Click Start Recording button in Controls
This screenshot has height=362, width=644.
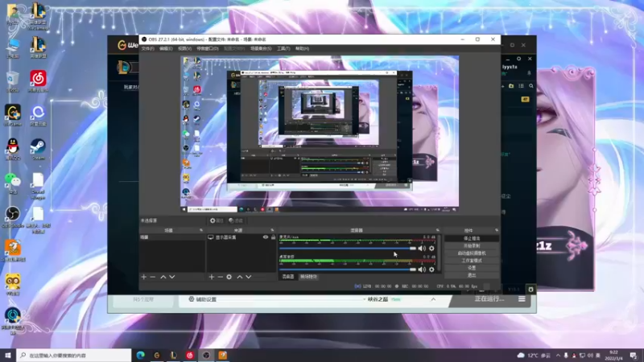(x=472, y=246)
